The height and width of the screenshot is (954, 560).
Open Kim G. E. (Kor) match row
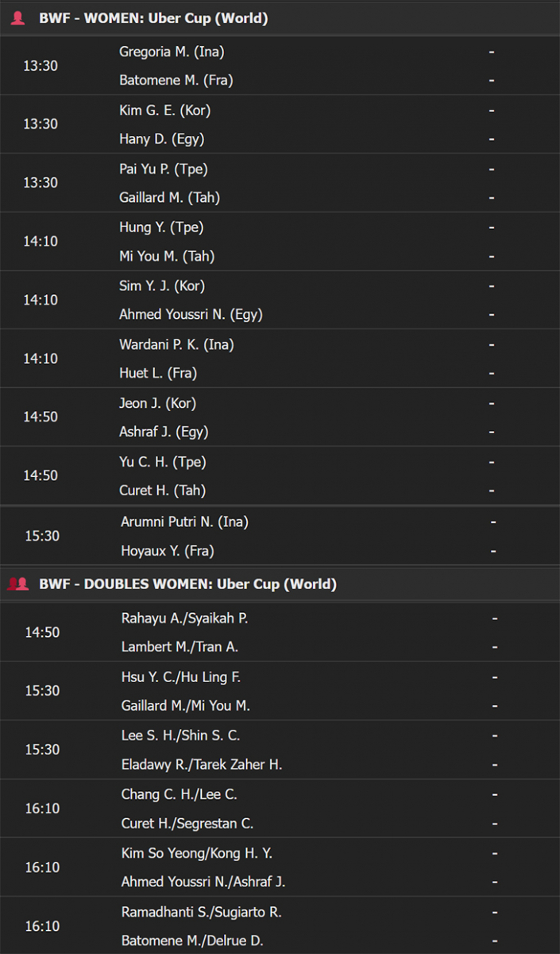pos(280,124)
